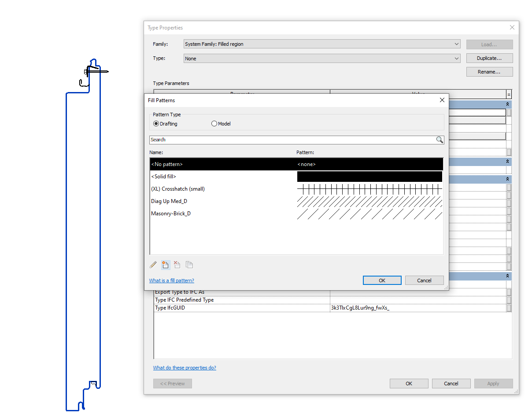Click the Pattern: column header
This screenshot has height=417, width=532.
(305, 152)
